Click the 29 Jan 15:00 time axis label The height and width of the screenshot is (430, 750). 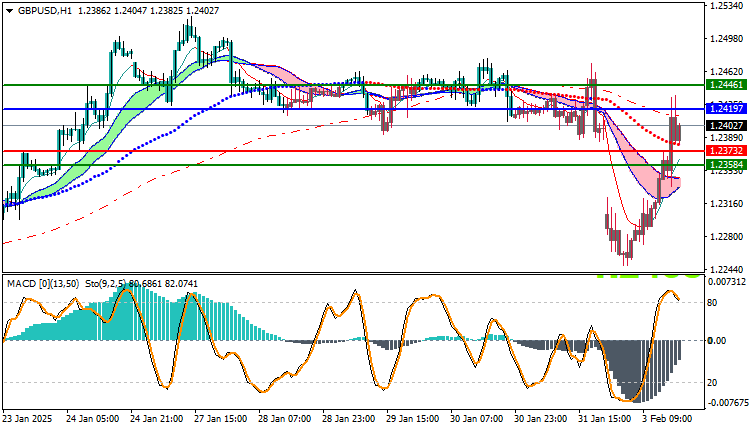coord(413,419)
